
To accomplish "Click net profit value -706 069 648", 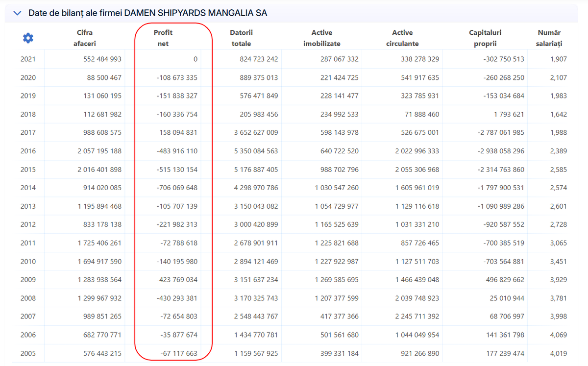I will pyautogui.click(x=177, y=188).
